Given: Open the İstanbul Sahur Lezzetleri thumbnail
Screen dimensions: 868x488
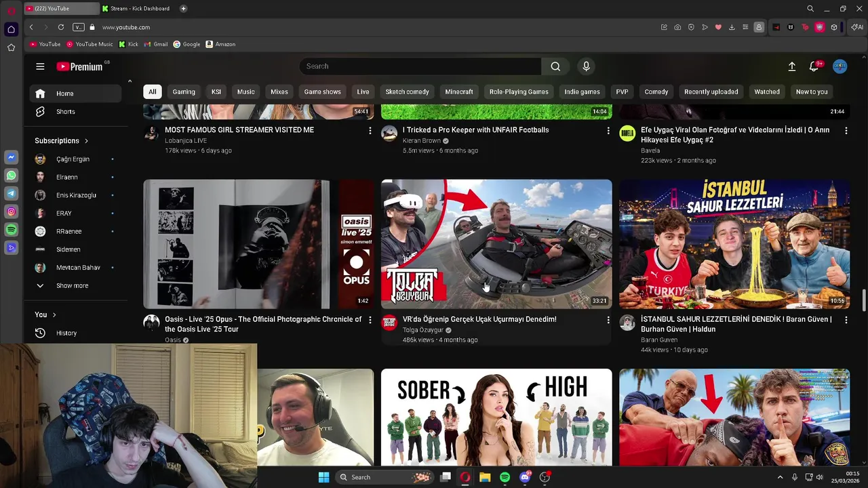Looking at the screenshot, I should coord(734,244).
